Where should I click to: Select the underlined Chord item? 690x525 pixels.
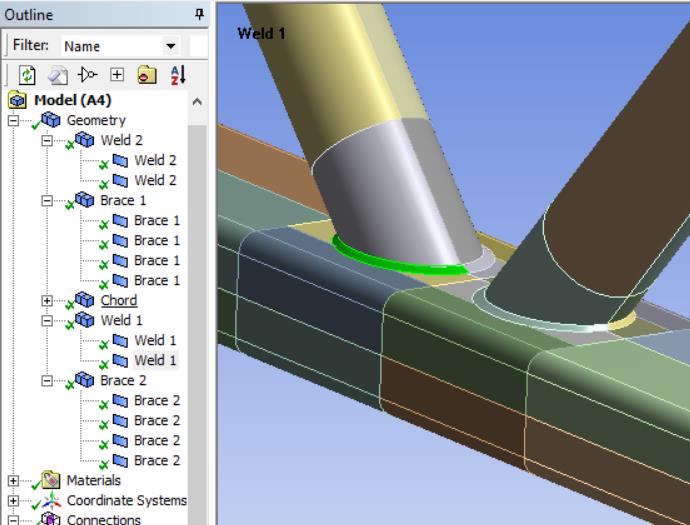tap(119, 300)
